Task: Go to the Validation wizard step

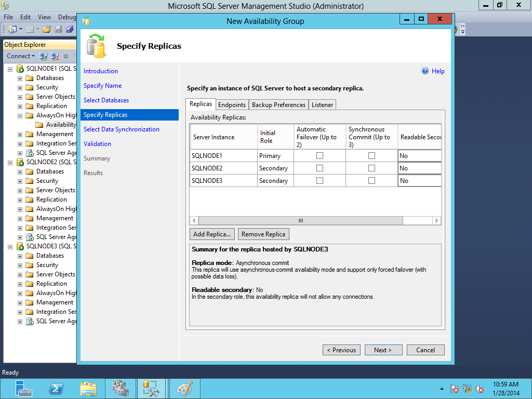Action: 97,144
